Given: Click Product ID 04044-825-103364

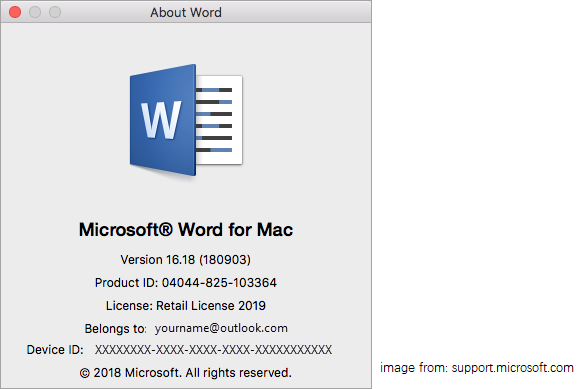Looking at the screenshot, I should click(x=186, y=283).
